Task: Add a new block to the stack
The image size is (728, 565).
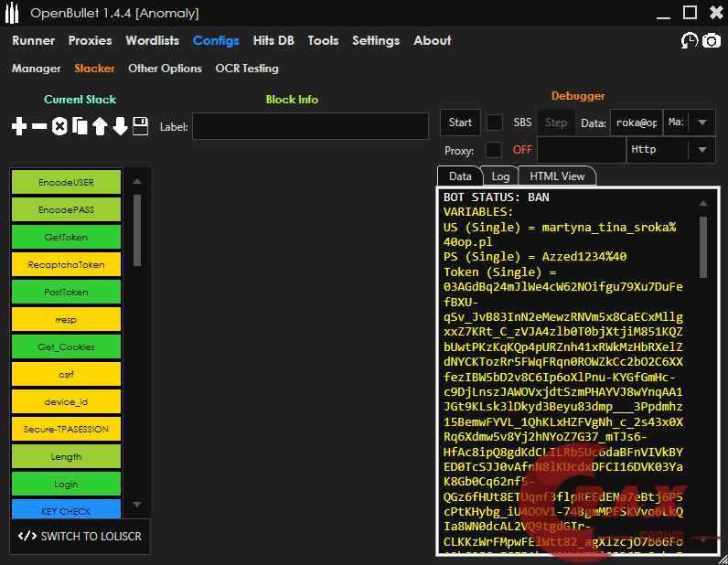Action: click(19, 126)
